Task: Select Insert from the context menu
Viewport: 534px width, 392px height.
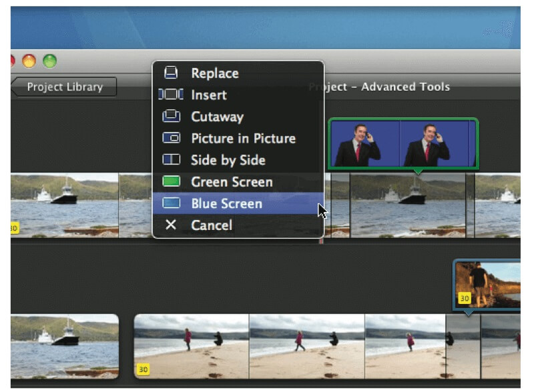Action: tap(209, 95)
